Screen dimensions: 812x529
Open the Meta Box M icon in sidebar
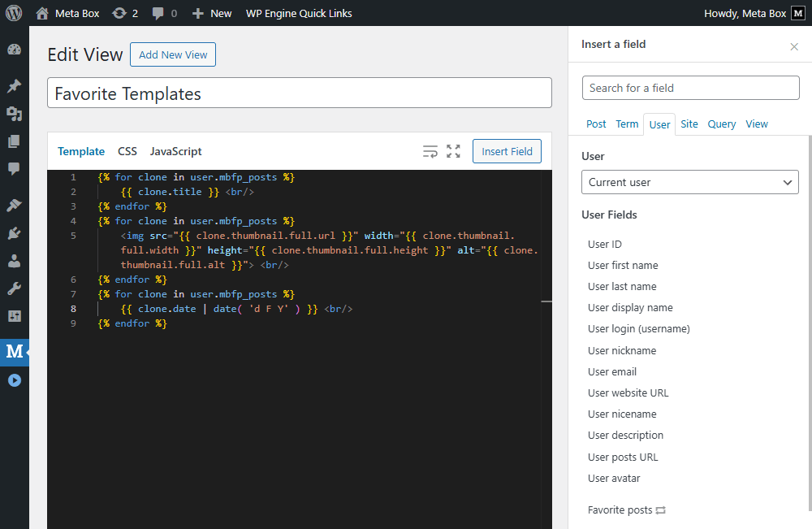(x=14, y=352)
